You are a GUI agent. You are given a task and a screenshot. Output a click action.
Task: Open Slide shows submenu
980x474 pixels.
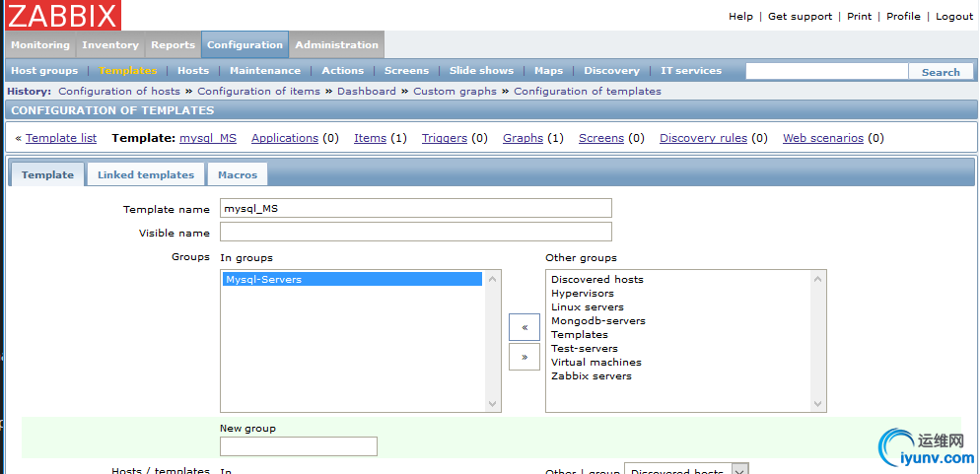(481, 71)
